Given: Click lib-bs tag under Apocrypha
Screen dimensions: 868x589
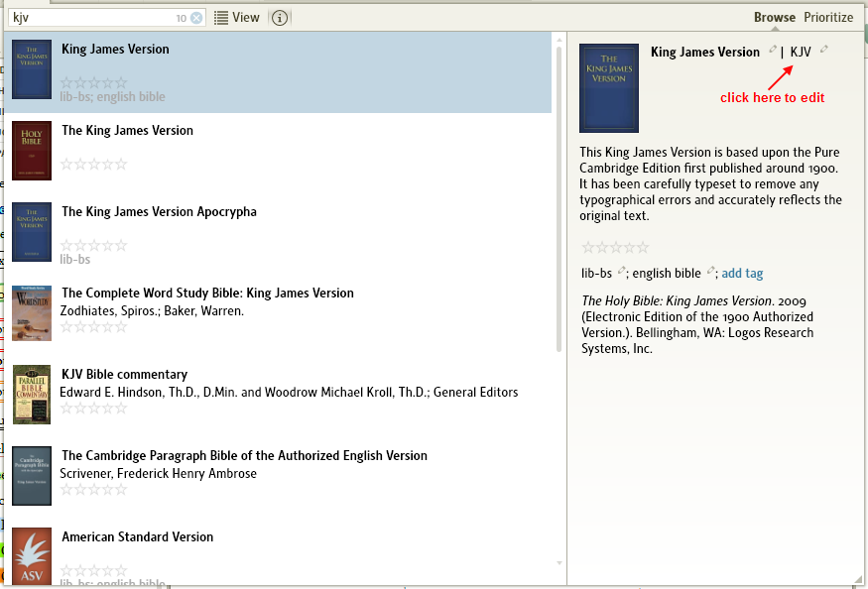Looking at the screenshot, I should pos(74,259).
